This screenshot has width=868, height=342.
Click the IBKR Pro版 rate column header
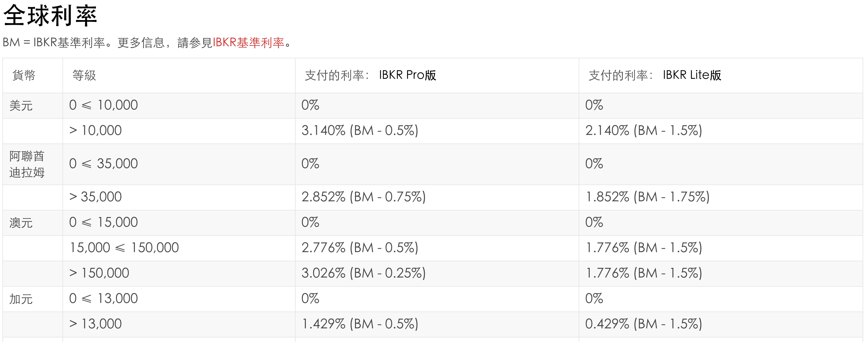pos(370,75)
